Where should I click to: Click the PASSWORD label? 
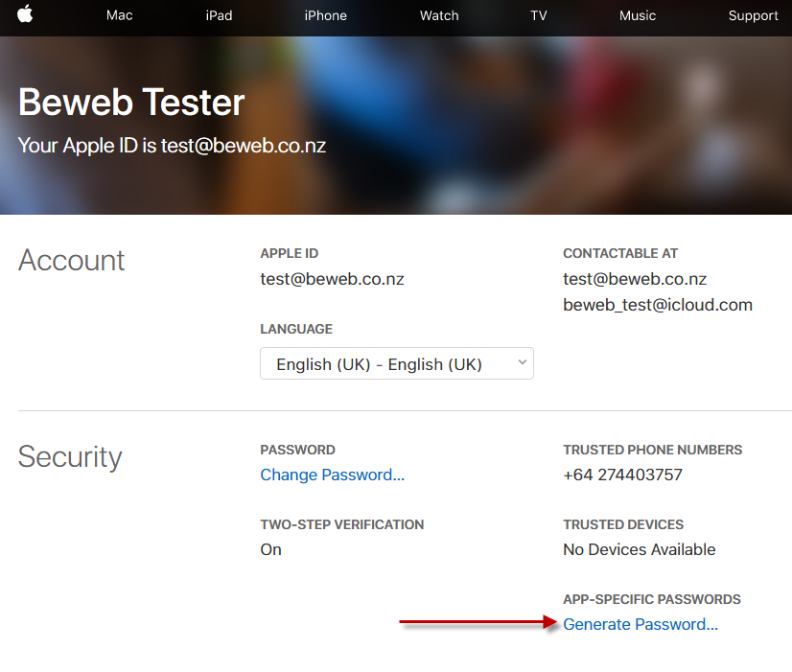[297, 450]
